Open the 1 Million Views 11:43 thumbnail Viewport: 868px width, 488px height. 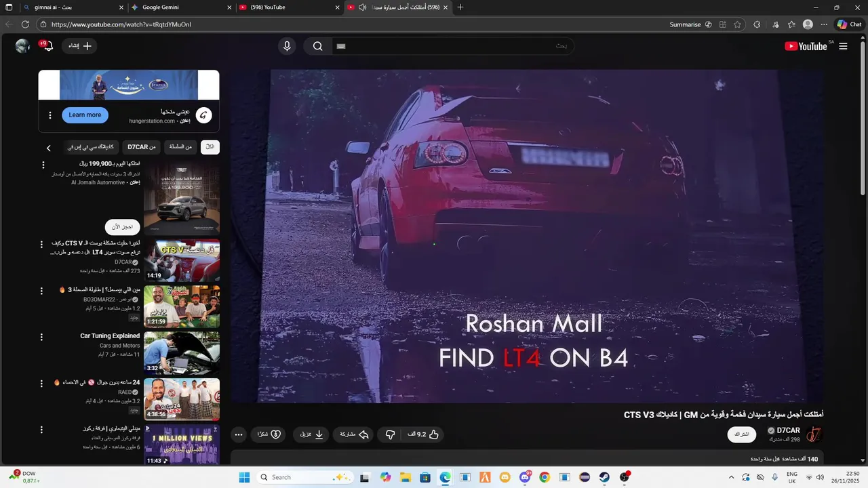coord(182,445)
